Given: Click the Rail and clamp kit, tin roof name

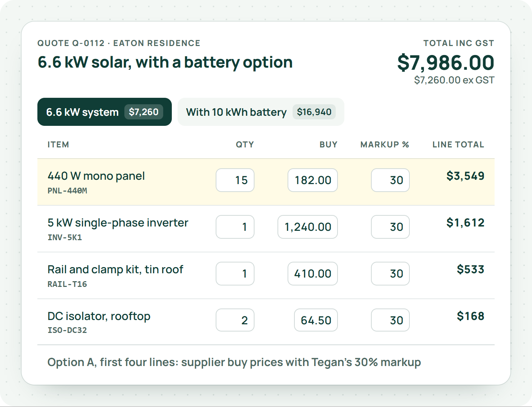Looking at the screenshot, I should 115,269.
